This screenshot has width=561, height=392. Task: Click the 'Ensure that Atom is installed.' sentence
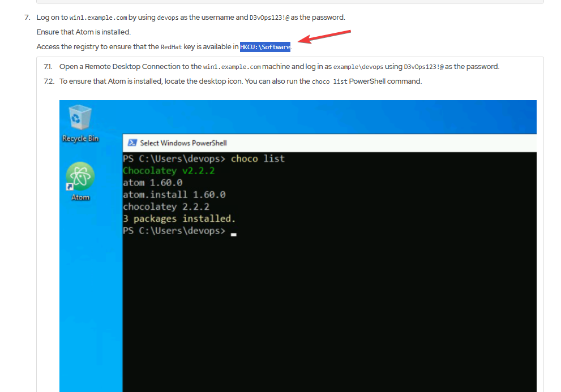point(84,32)
